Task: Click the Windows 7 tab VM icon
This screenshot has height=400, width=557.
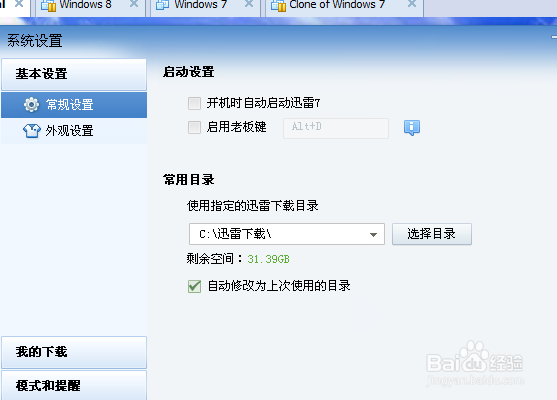Action: point(162,5)
